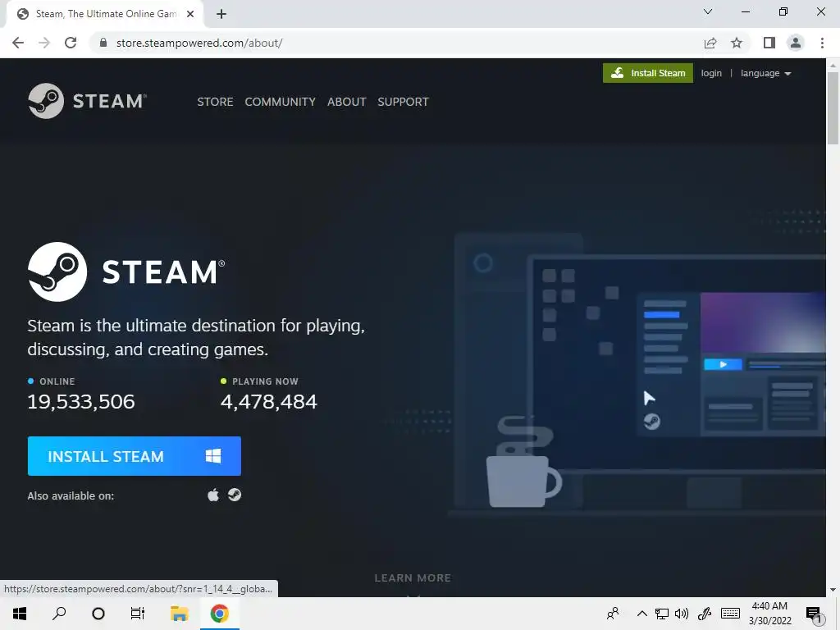Image resolution: width=840 pixels, height=630 pixels.
Task: Click the page vertical scrollbar thumb
Action: [x=833, y=108]
